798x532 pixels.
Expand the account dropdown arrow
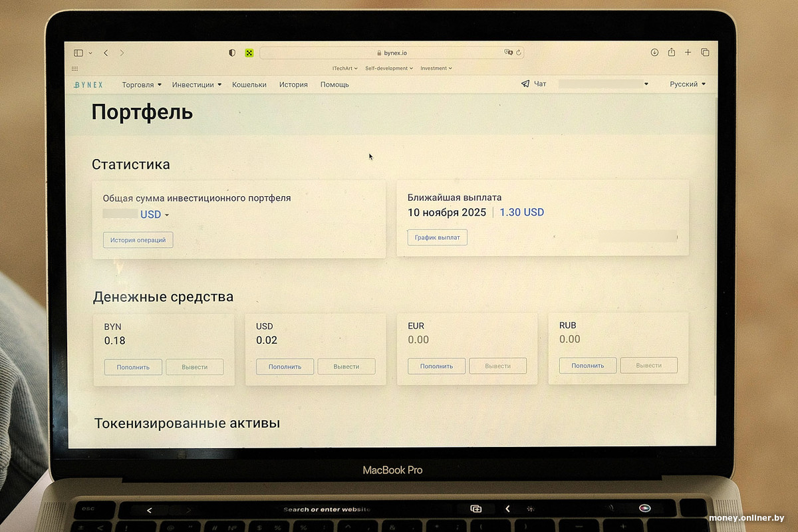646,84
